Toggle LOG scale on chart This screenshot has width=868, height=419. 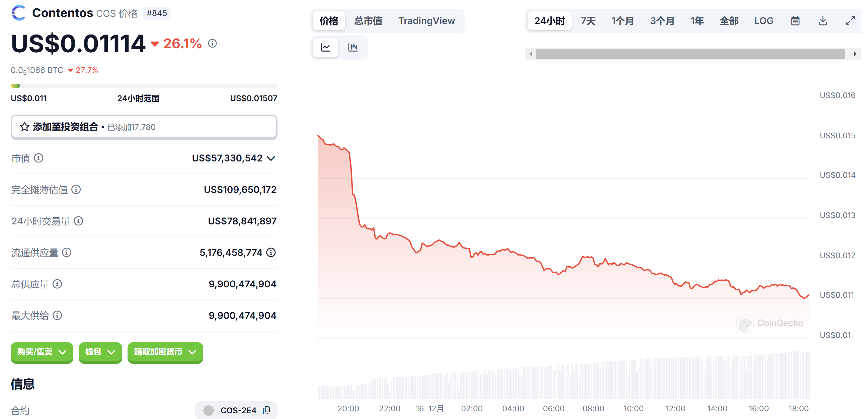pyautogui.click(x=763, y=21)
